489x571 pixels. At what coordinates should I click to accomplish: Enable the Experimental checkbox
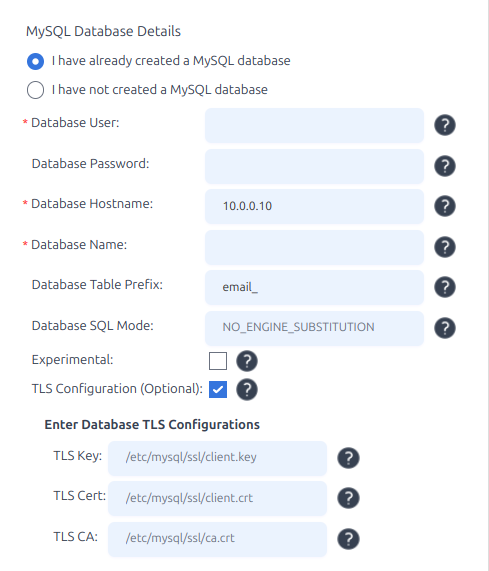[218, 361]
